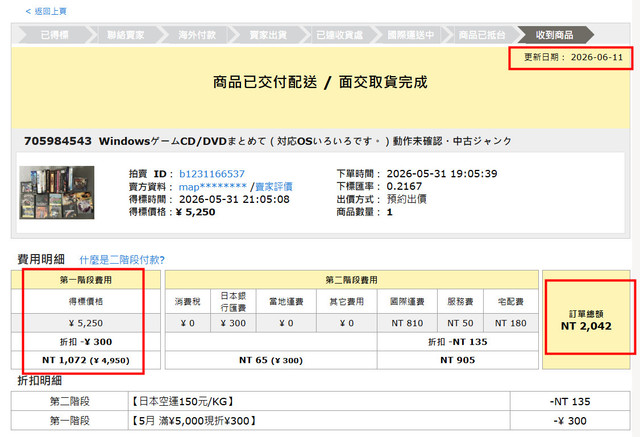
Task: Click 折扣 -¥ 300 first stage cell
Action: click(86, 342)
